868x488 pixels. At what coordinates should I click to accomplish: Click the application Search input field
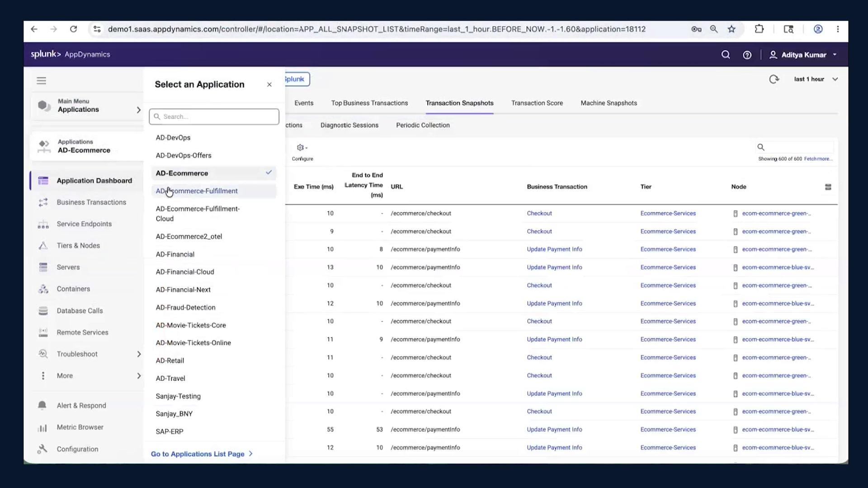tap(214, 117)
